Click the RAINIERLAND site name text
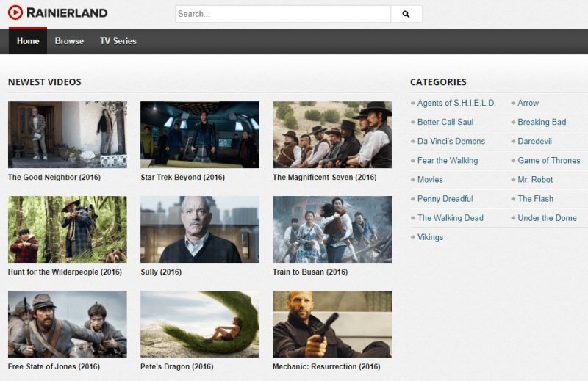The height and width of the screenshot is (381, 588). point(67,12)
